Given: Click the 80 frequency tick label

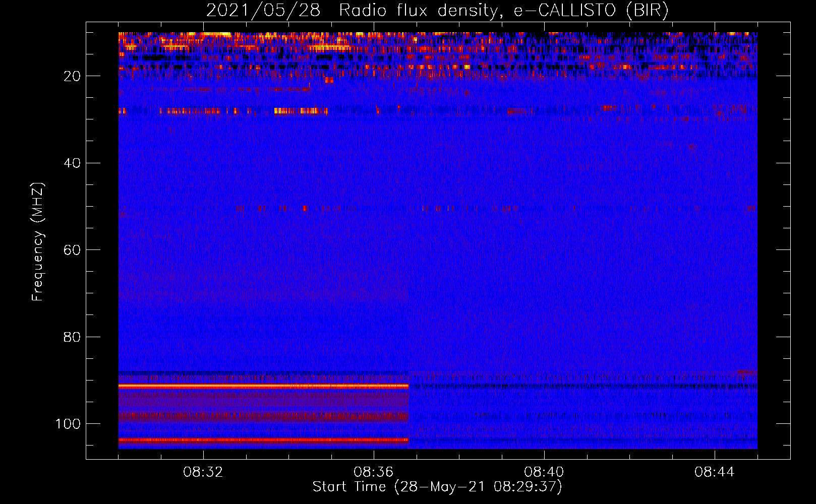Looking at the screenshot, I should click(72, 337).
